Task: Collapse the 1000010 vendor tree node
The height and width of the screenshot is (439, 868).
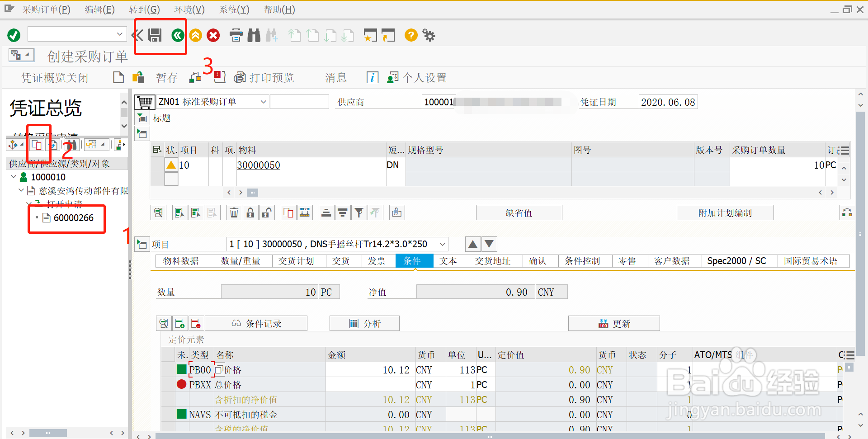Action: point(14,177)
